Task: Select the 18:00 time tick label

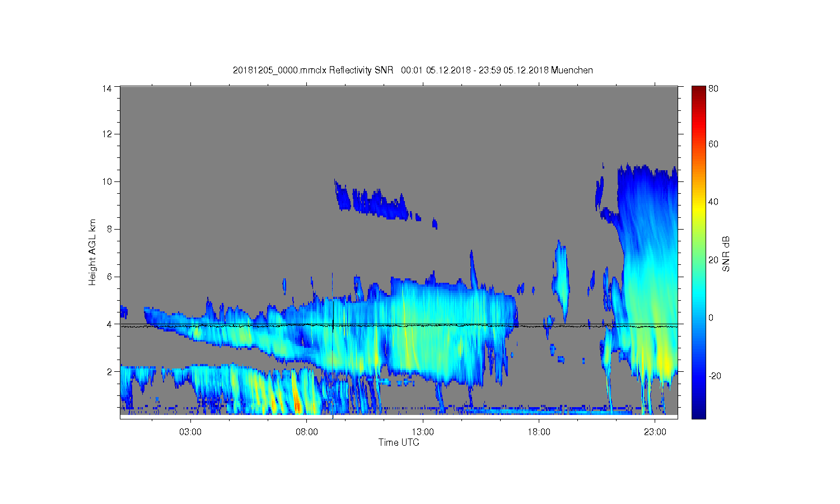Action: tap(539, 432)
